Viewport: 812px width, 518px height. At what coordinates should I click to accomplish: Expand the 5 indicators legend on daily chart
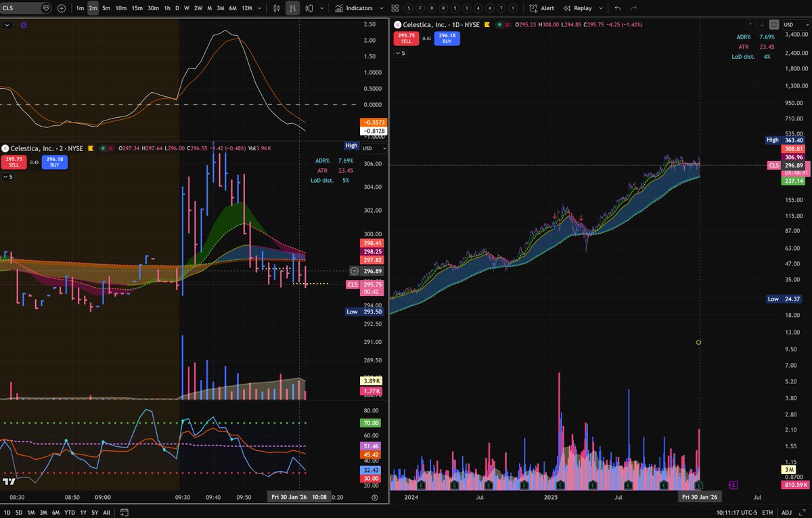401,53
